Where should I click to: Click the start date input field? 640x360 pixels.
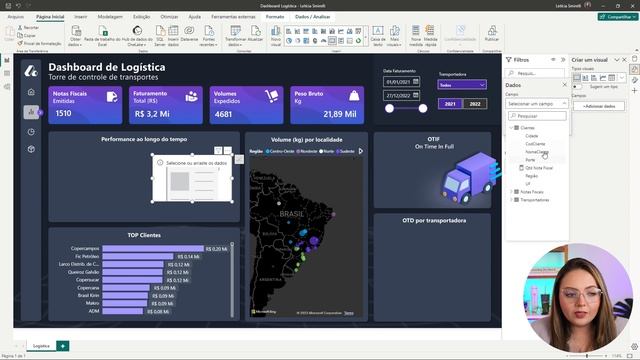(x=401, y=82)
